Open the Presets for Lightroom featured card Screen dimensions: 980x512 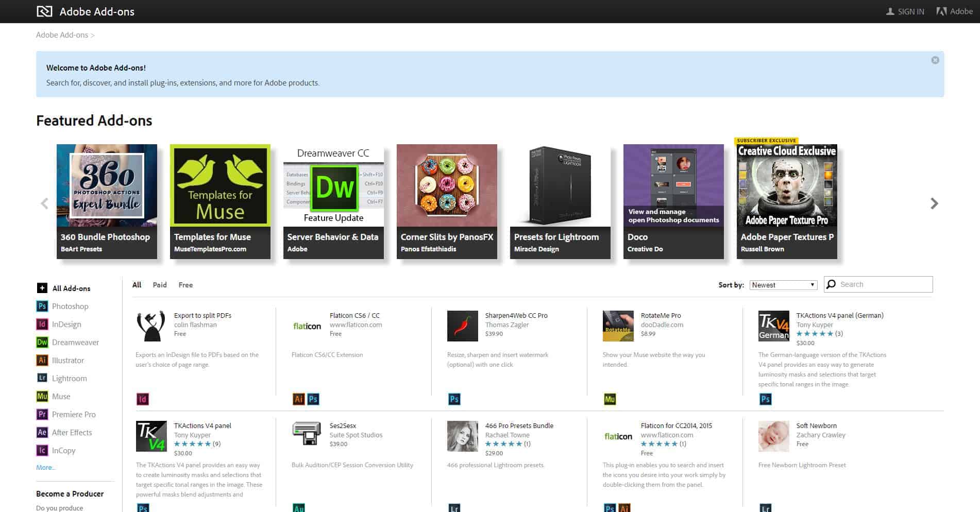tap(560, 201)
